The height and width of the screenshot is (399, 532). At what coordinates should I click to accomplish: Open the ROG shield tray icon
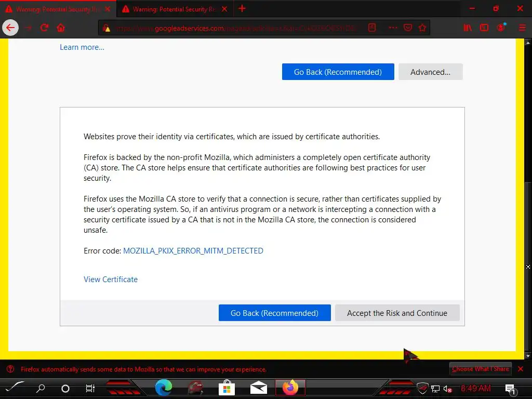pyautogui.click(x=422, y=388)
